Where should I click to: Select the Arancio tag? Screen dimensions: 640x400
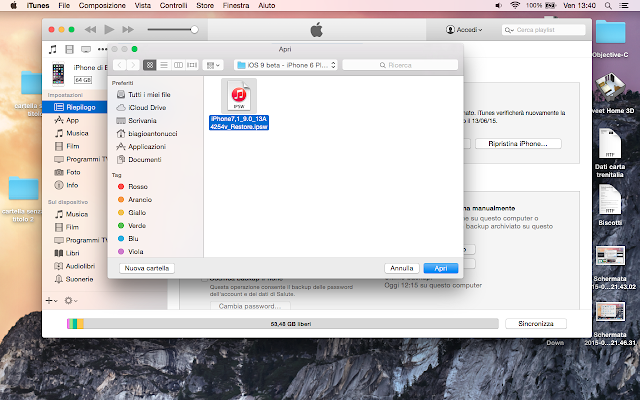[135, 200]
